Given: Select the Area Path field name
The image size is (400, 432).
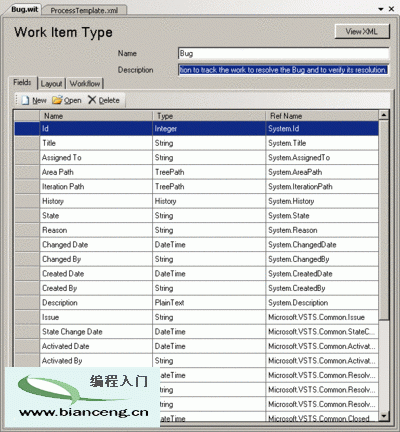Looking at the screenshot, I should click(96, 172).
